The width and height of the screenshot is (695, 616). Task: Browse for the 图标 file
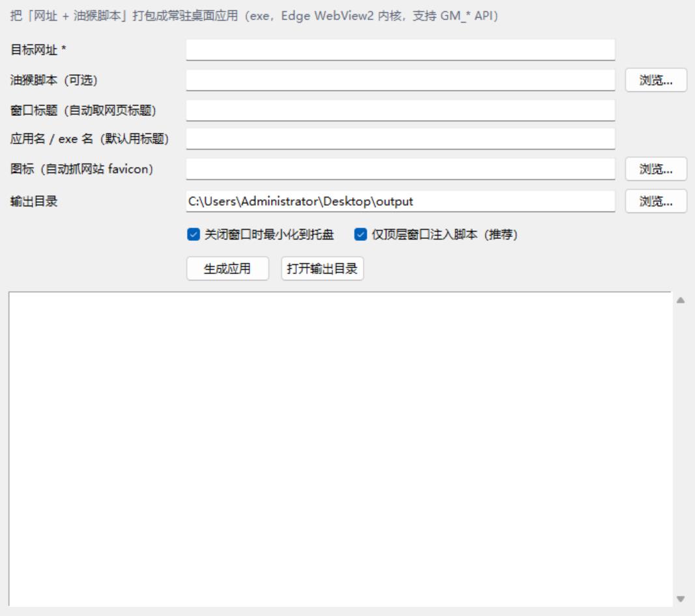[x=656, y=169]
